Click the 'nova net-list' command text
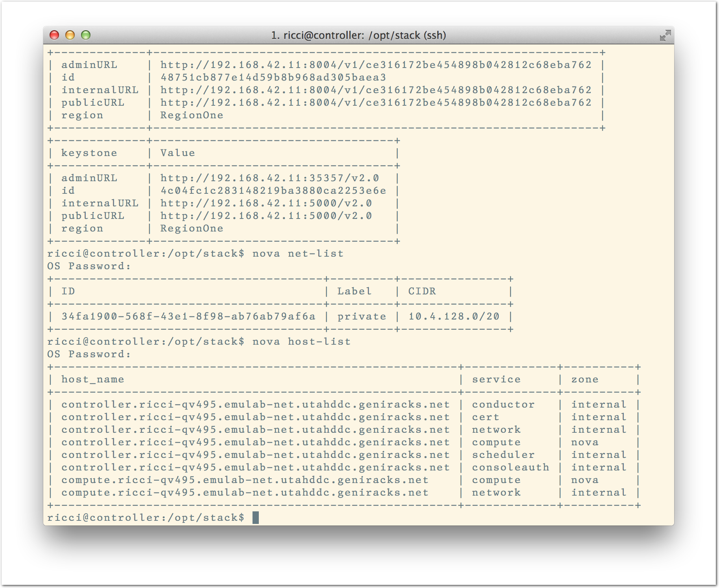719x588 pixels. click(x=298, y=254)
